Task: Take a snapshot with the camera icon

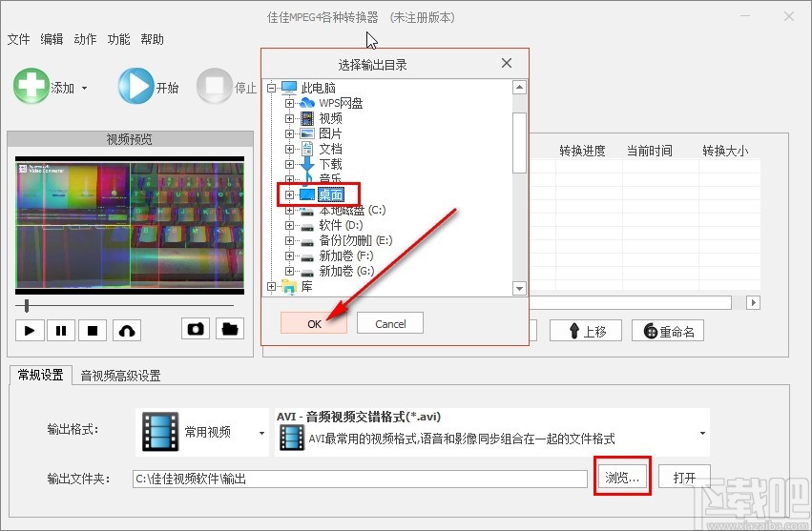Action: tap(196, 329)
